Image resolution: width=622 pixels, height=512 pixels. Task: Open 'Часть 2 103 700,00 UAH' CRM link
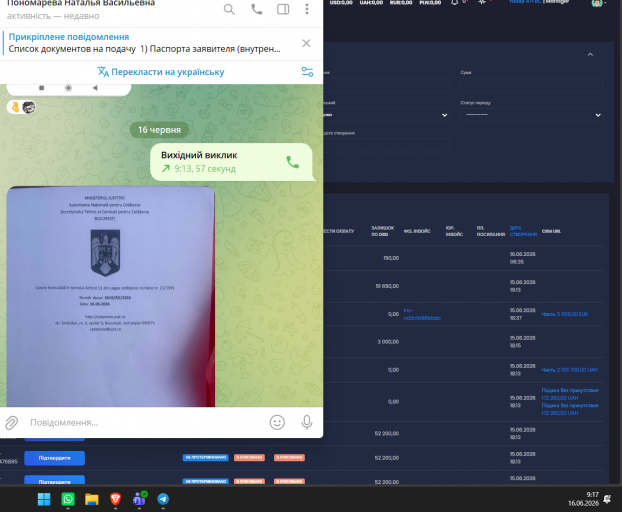[x=570, y=370]
